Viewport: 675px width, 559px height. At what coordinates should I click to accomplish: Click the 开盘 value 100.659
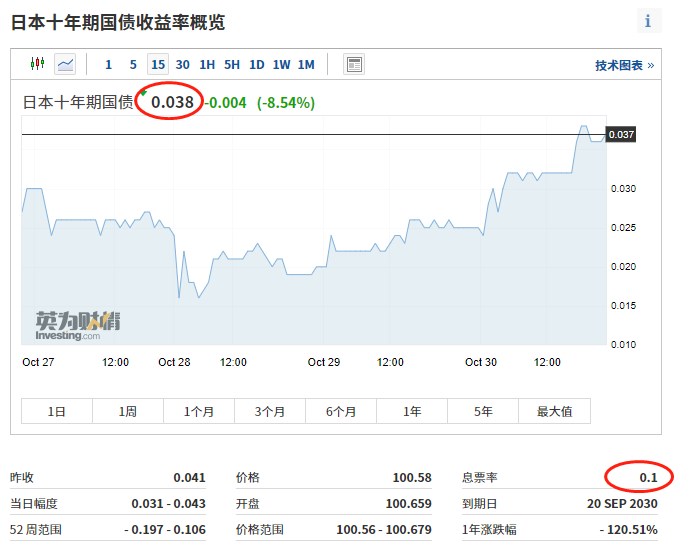[x=409, y=503]
